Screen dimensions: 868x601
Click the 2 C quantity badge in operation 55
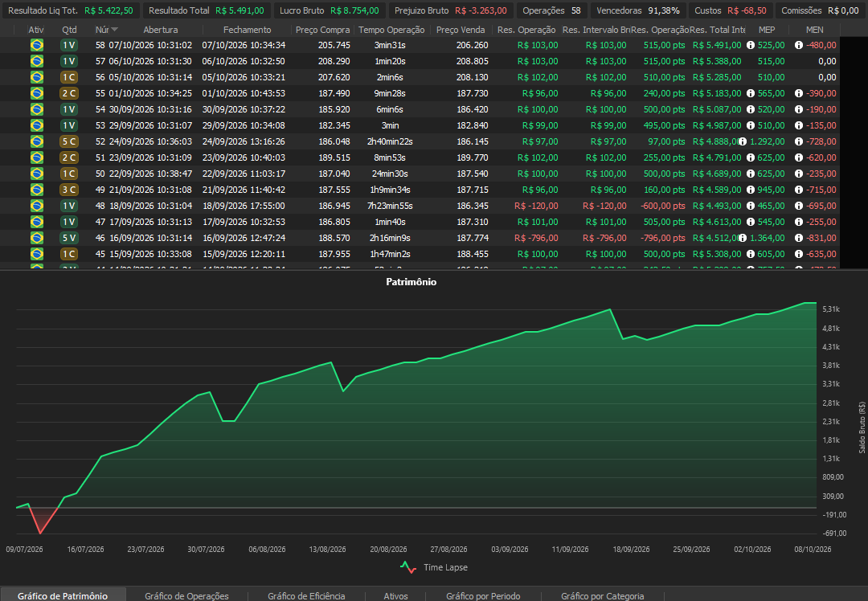pyautogui.click(x=68, y=93)
